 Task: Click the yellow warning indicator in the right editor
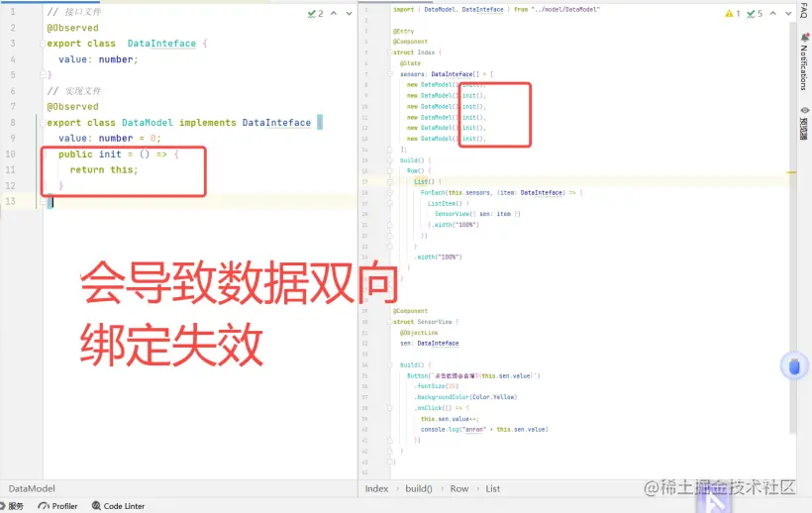pyautogui.click(x=732, y=14)
